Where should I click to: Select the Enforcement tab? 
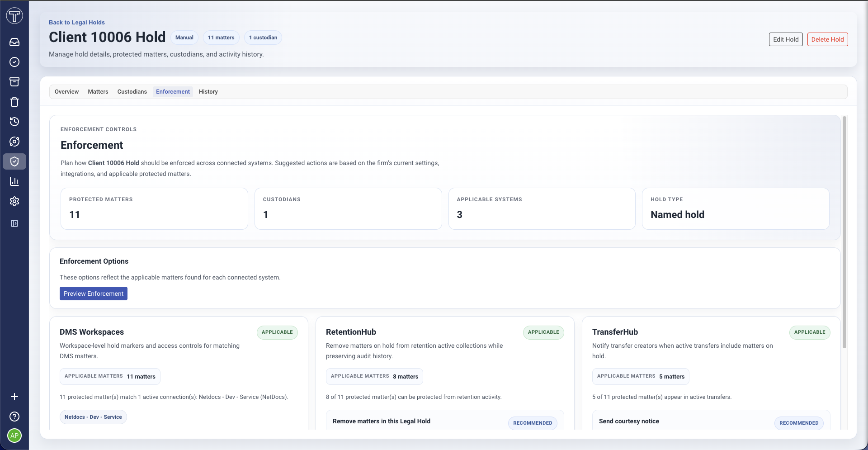173,92
